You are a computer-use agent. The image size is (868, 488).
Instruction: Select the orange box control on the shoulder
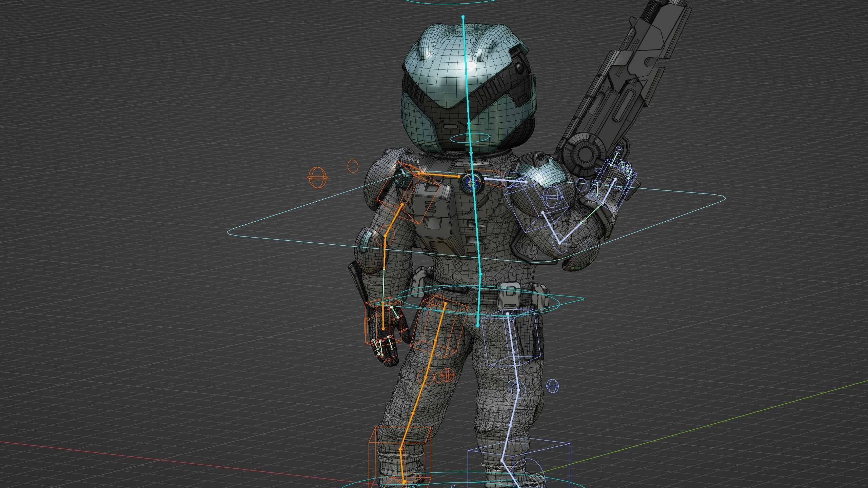[408, 193]
